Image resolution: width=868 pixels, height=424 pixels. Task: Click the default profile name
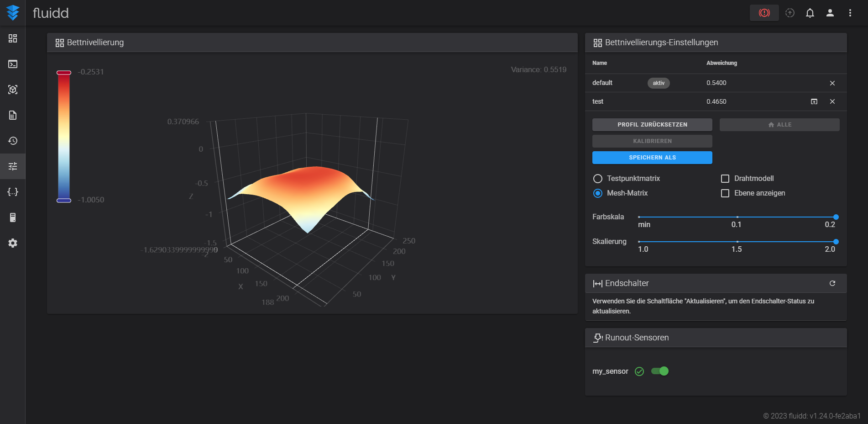[x=602, y=83]
